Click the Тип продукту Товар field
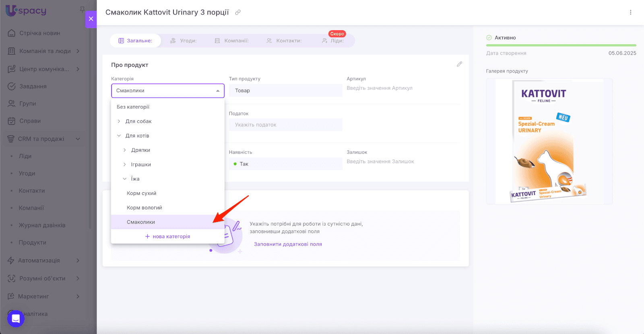The image size is (644, 334). [x=286, y=91]
